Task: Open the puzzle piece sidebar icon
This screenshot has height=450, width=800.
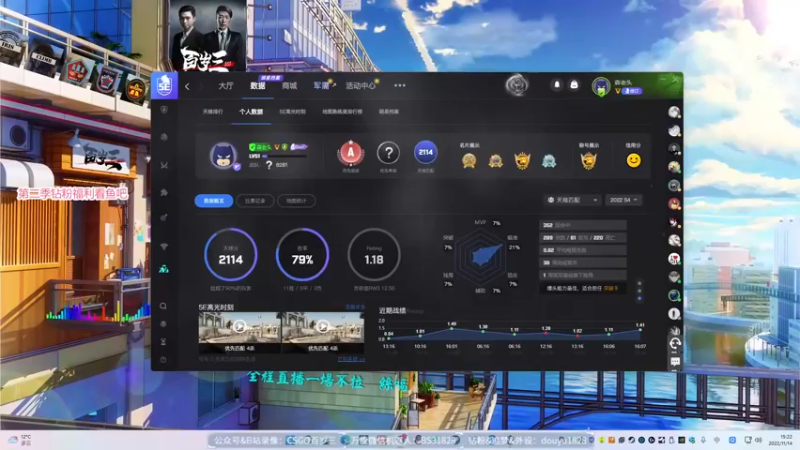Action: [164, 192]
